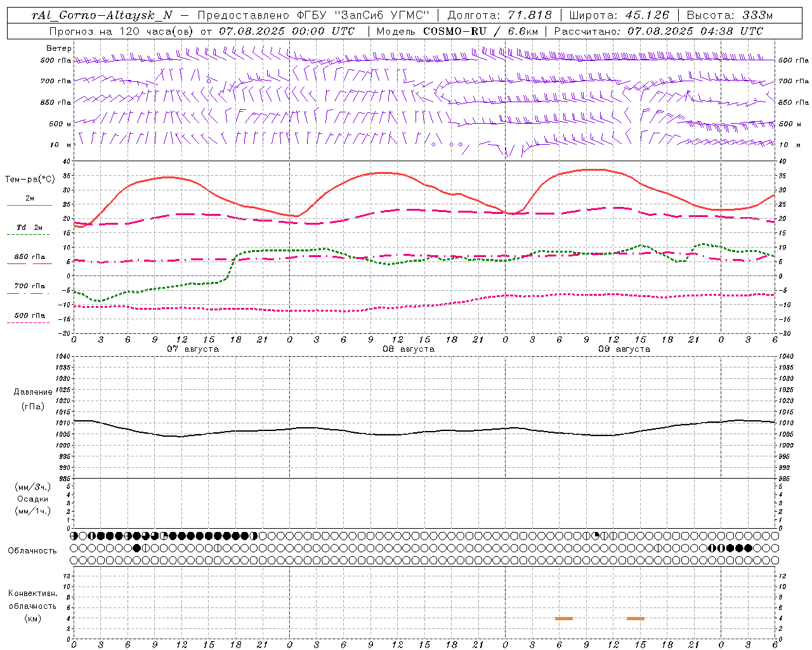
Task: Click the Тем-ра(°C) panel label
Action: [x=30, y=180]
